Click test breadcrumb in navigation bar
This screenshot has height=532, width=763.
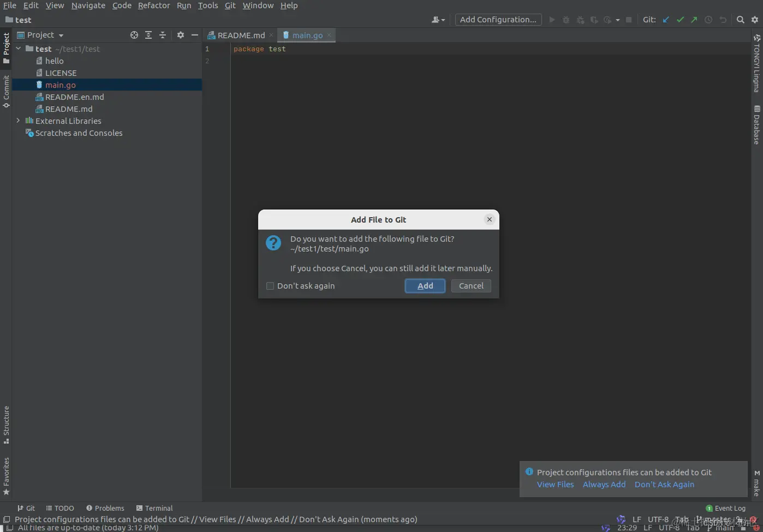tap(19, 20)
